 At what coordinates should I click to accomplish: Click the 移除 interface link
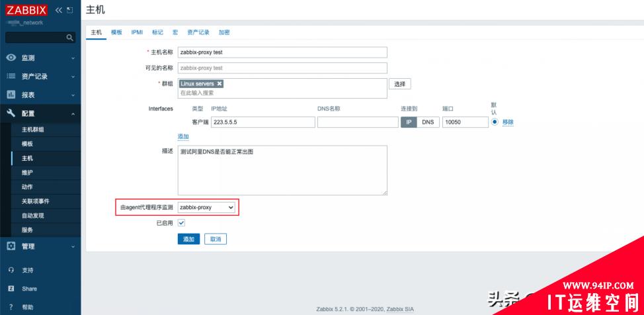(x=508, y=122)
